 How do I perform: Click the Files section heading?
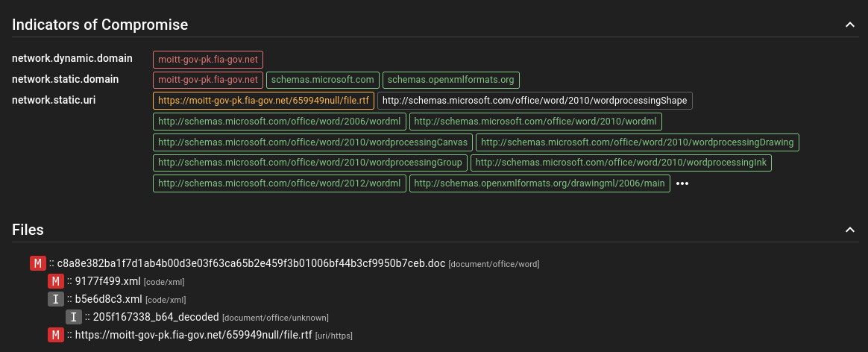tap(28, 230)
